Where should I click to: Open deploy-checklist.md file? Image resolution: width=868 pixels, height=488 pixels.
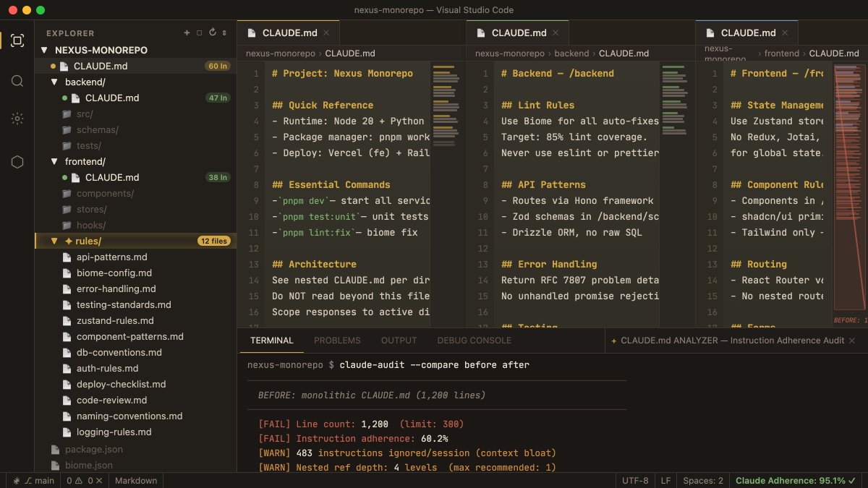[135, 385]
